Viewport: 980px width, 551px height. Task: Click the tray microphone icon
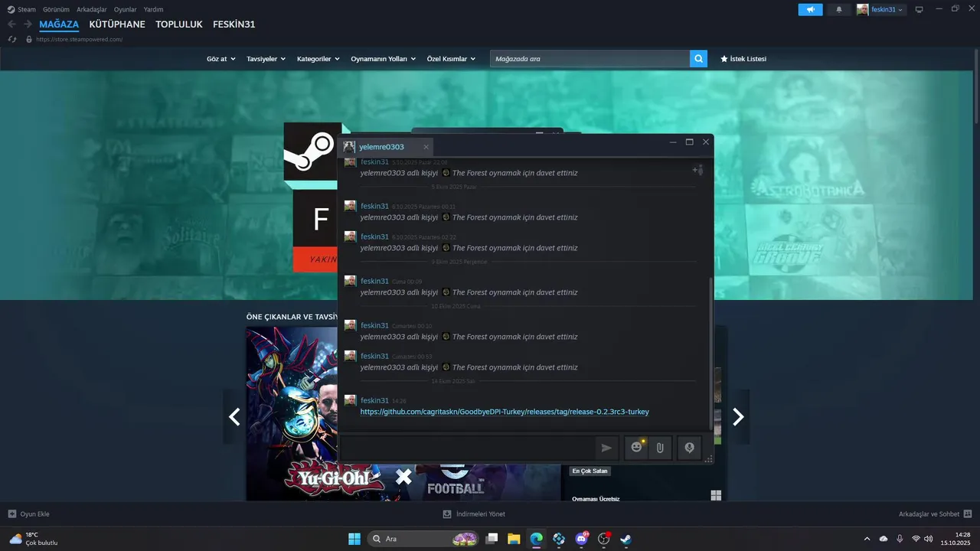tap(900, 539)
